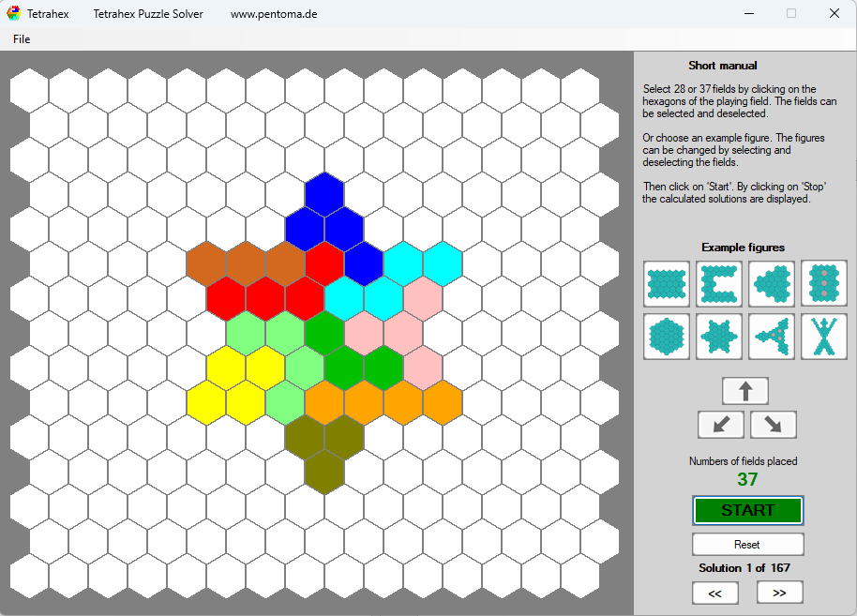
Task: Click the up arrow to move the figure
Action: click(745, 391)
